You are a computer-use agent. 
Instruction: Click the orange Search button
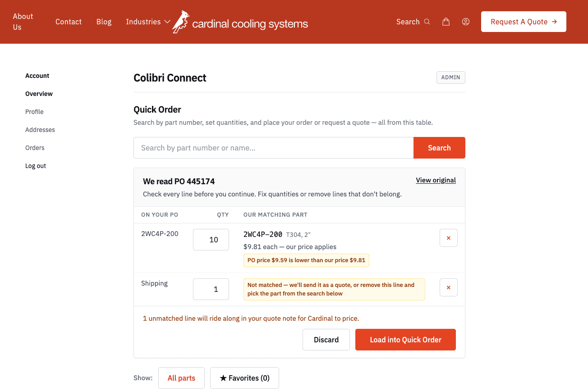pos(439,148)
